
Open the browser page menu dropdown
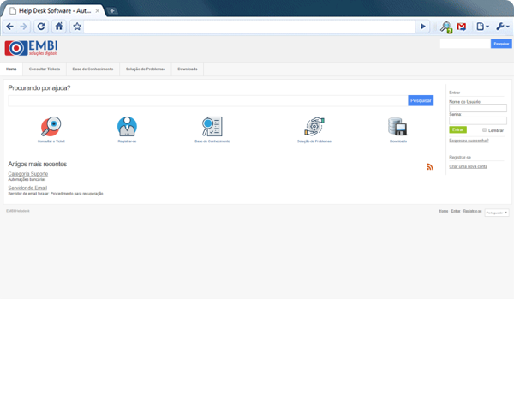pos(482,27)
